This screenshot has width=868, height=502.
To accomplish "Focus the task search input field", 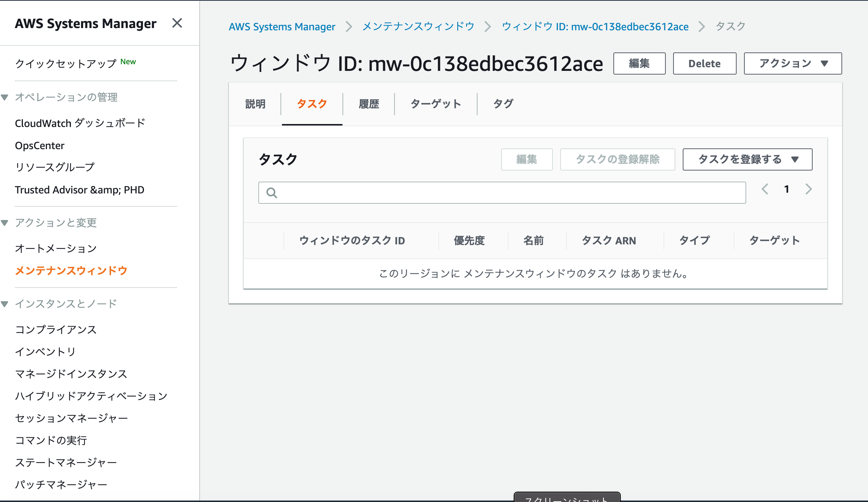I will click(x=502, y=193).
